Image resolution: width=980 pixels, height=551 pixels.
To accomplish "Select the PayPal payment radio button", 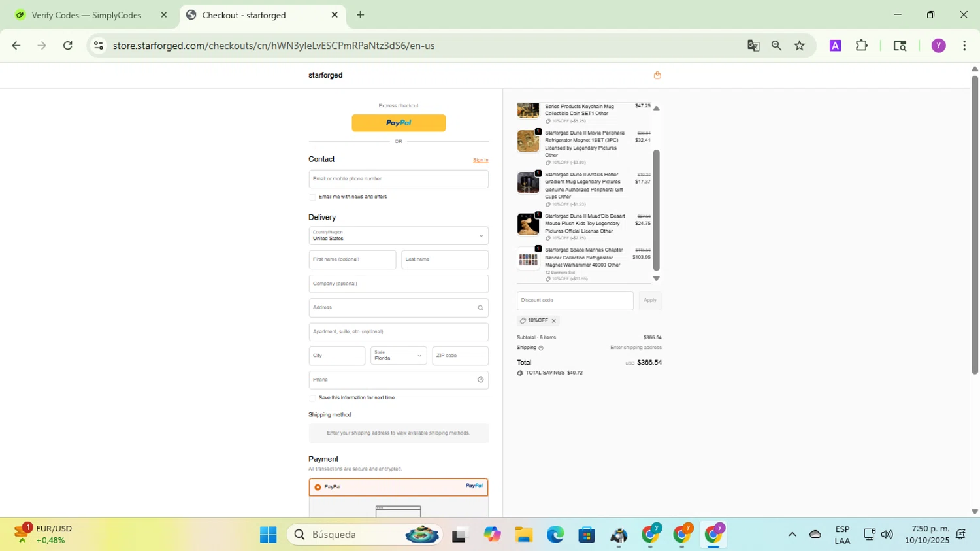I will 318,487.
